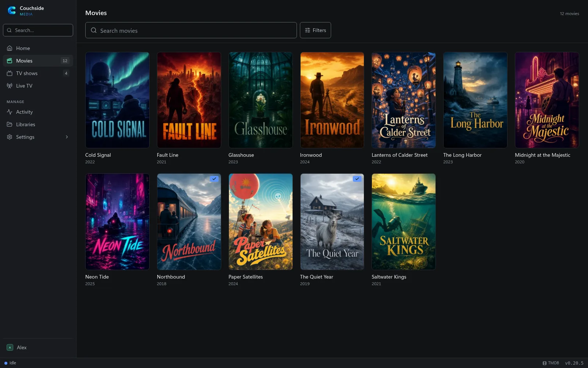The image size is (588, 368).
Task: Click the Lanterns of Calder Street title
Action: coord(399,155)
